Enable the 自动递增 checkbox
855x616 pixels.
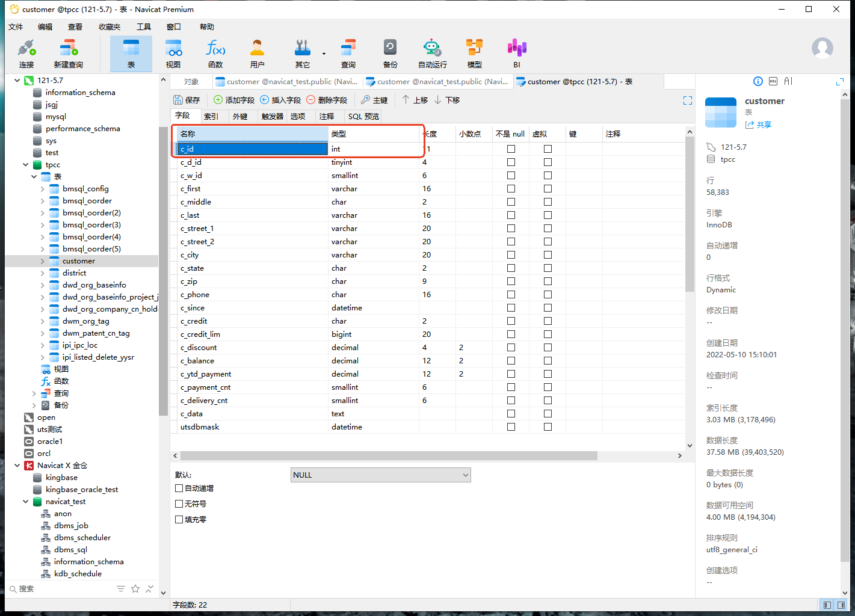179,488
